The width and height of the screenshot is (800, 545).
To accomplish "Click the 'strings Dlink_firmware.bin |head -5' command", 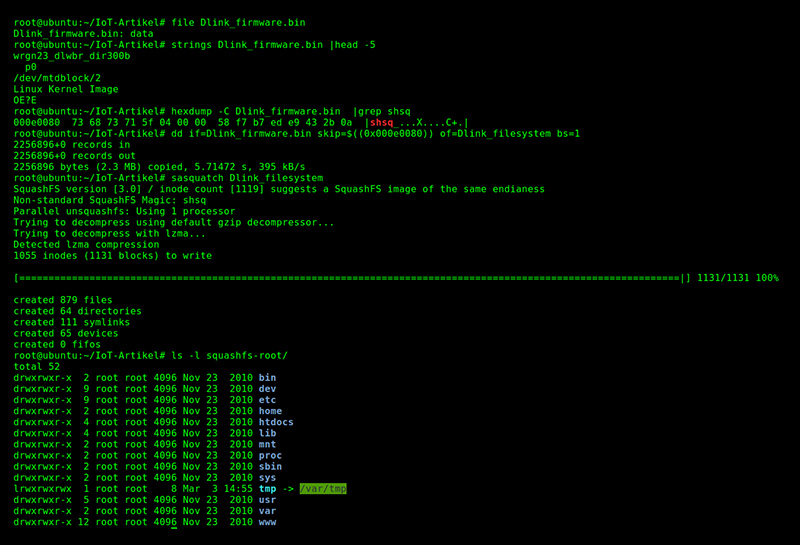I will click(273, 45).
